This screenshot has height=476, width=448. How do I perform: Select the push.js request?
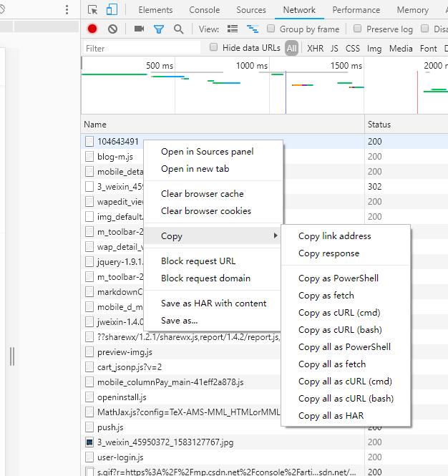(110, 427)
